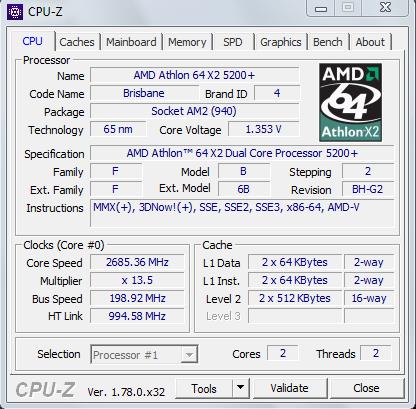416x409 pixels.
Task: Open the Mainboard tab
Action: click(131, 42)
